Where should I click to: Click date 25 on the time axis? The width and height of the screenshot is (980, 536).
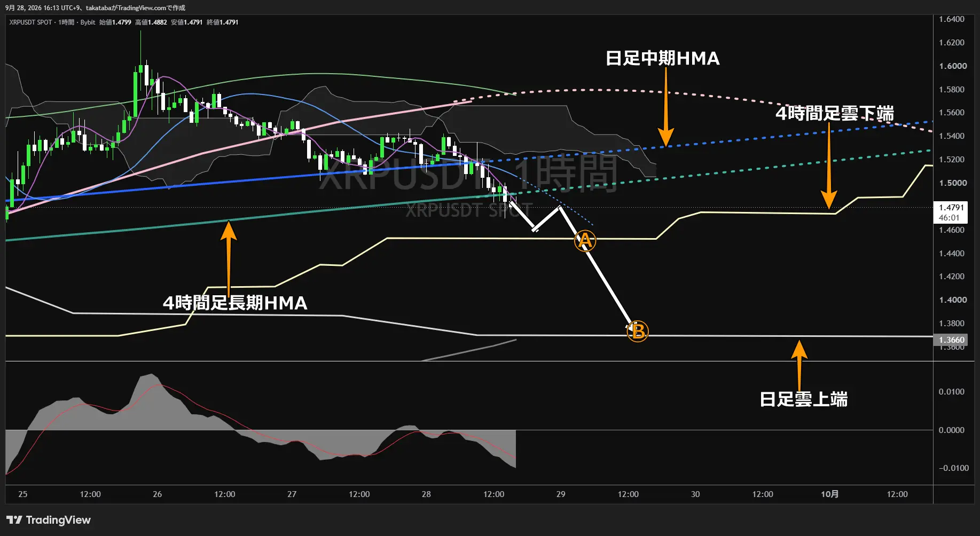(x=23, y=494)
